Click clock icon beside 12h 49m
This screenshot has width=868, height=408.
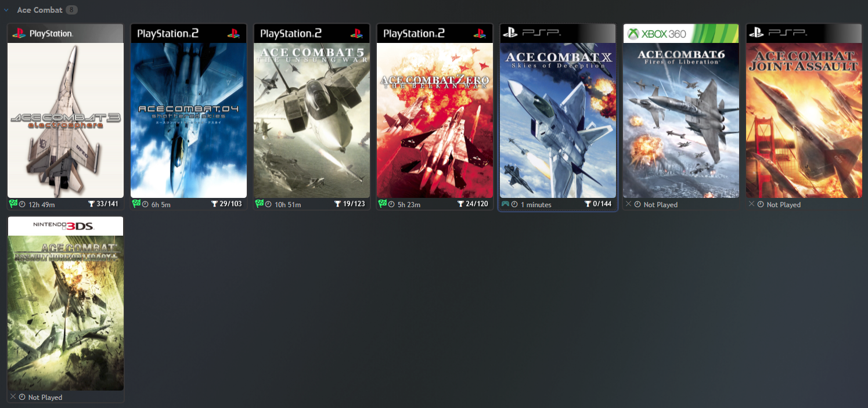pyautogui.click(x=22, y=204)
